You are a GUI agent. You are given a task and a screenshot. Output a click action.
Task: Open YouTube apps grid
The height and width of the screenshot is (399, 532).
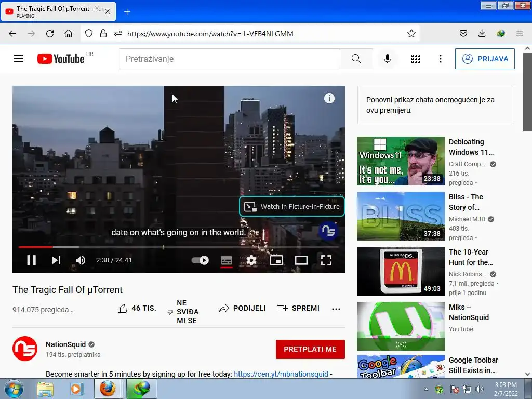pyautogui.click(x=415, y=59)
